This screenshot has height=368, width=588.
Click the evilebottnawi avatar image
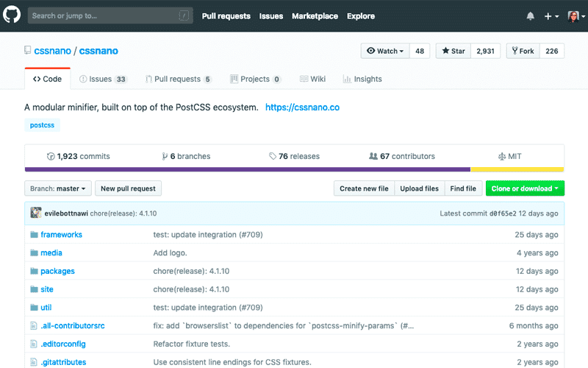(35, 213)
